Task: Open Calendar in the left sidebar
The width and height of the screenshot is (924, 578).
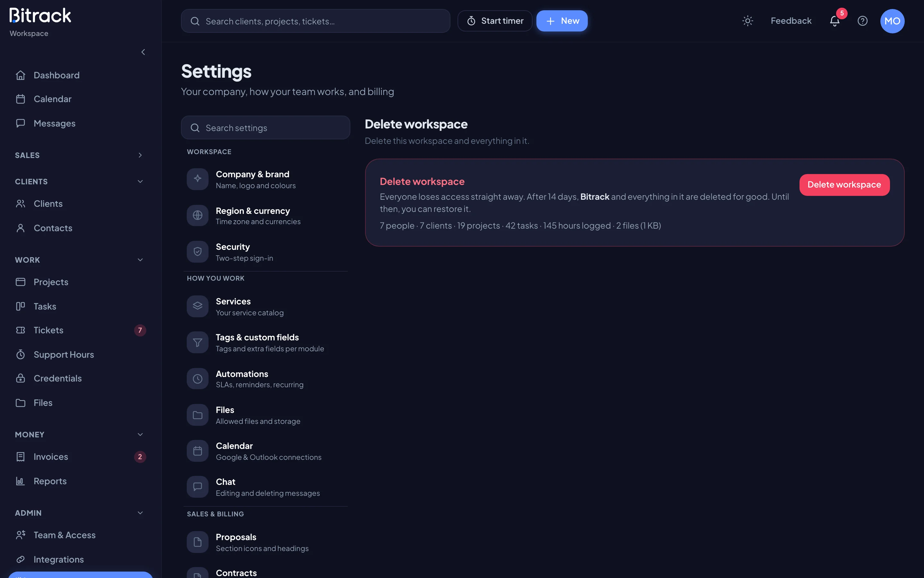Action: pyautogui.click(x=81, y=99)
